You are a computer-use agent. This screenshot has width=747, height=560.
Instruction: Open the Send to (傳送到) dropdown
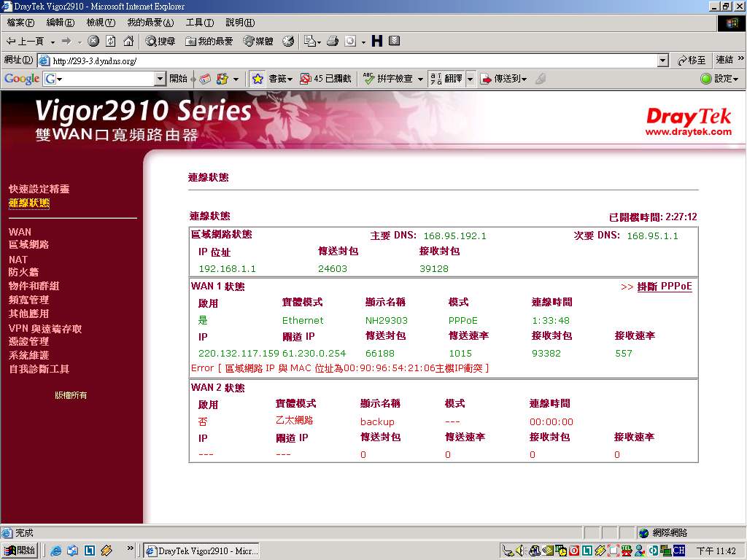click(x=503, y=79)
